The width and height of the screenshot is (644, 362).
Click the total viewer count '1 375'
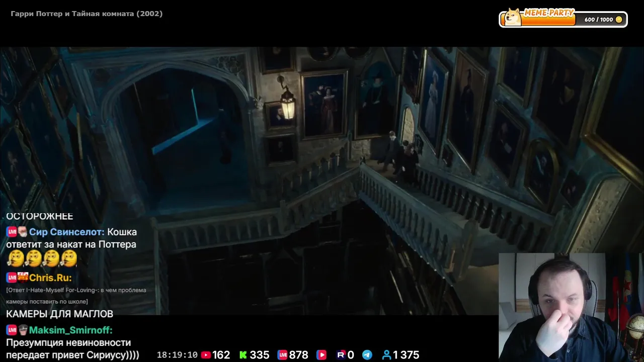point(406,355)
